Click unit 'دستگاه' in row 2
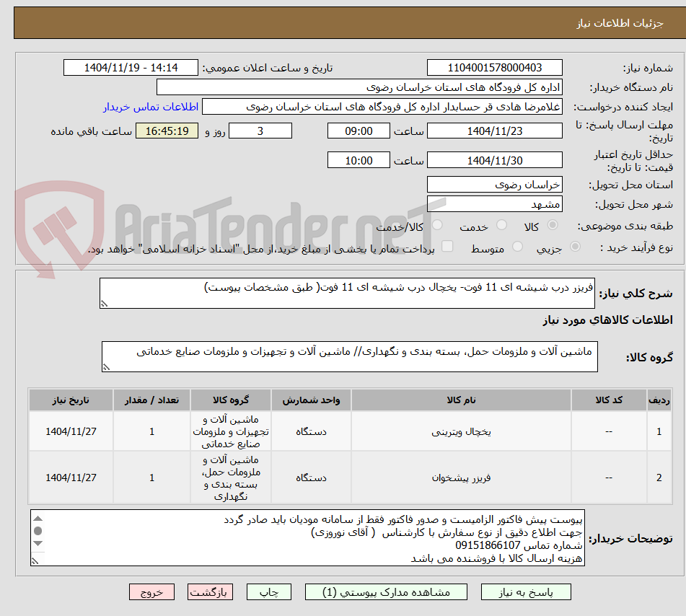The image size is (686, 616). [311, 478]
